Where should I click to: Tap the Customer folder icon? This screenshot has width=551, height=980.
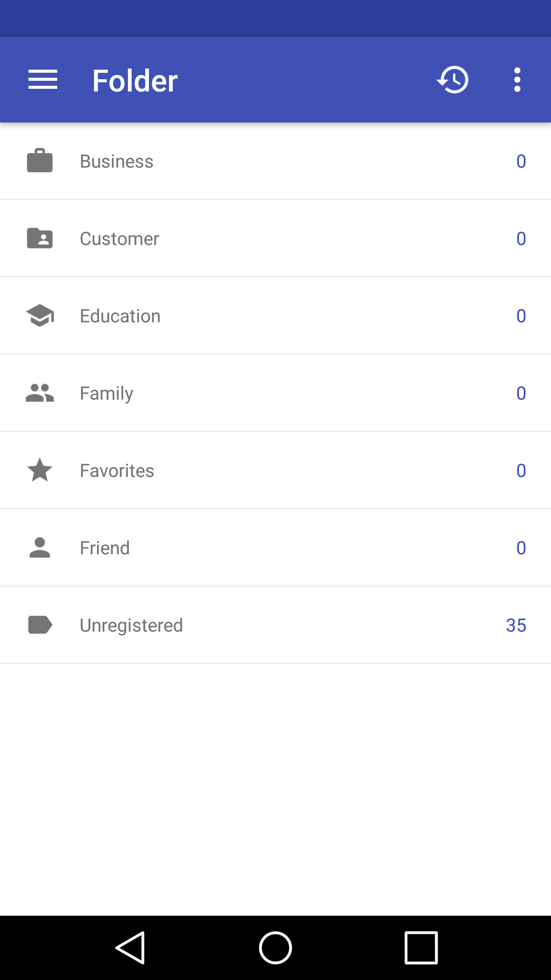tap(40, 238)
